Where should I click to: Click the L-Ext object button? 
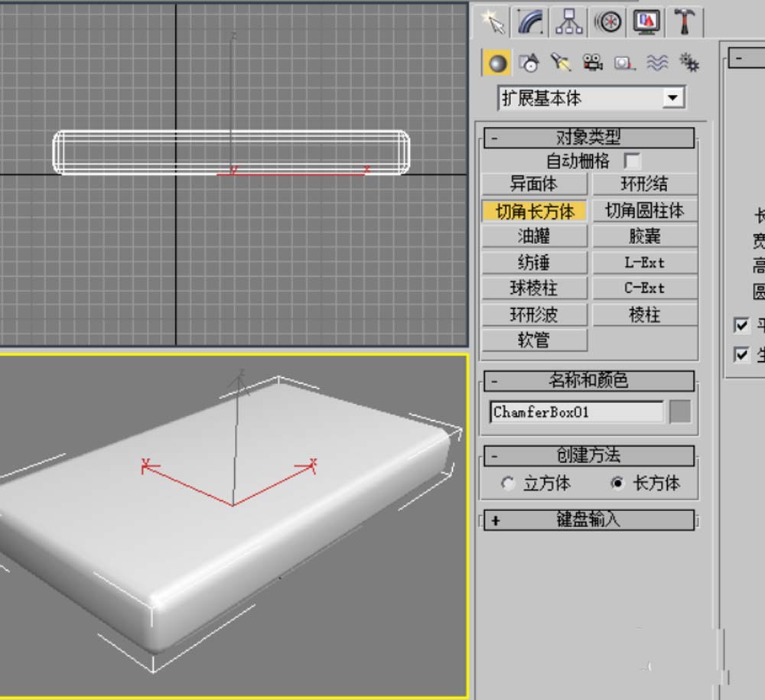pos(644,262)
